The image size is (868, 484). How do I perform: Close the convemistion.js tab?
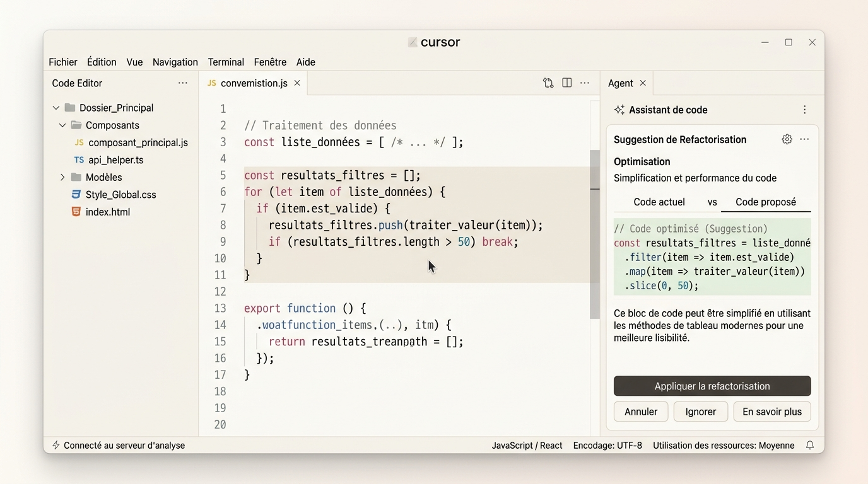[x=297, y=83]
